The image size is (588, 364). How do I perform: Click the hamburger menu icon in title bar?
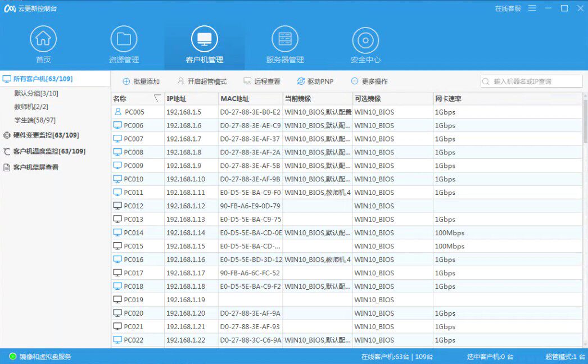(x=532, y=8)
